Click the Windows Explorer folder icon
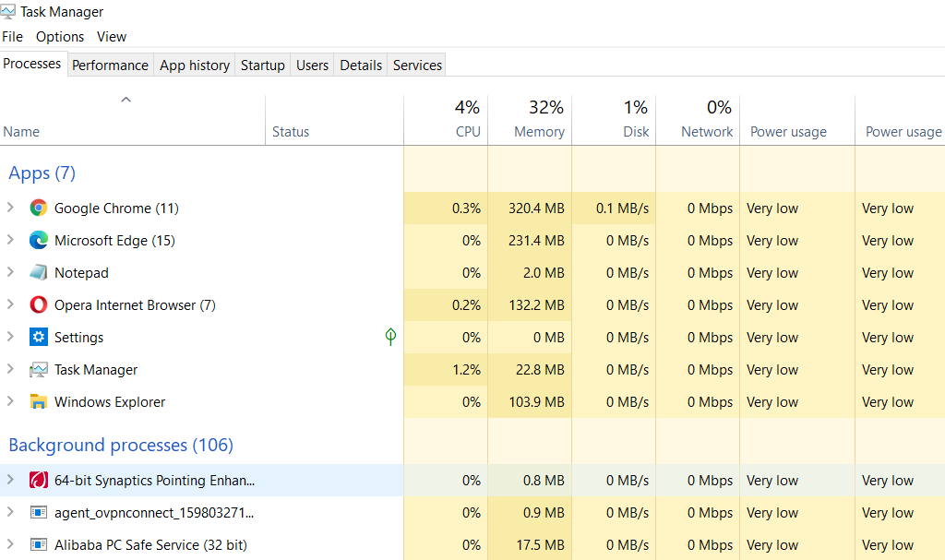This screenshot has width=945, height=560. point(39,401)
